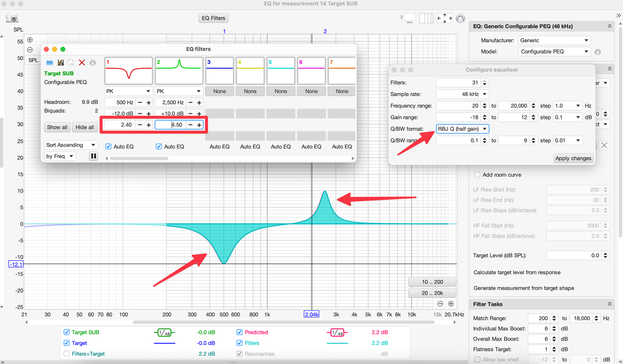Click the save filters floppy disk icon

61,63
